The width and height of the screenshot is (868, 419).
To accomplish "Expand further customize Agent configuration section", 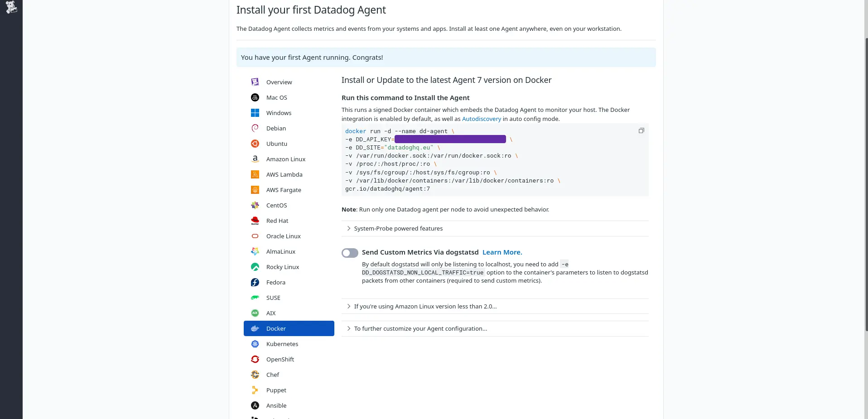I will click(495, 328).
